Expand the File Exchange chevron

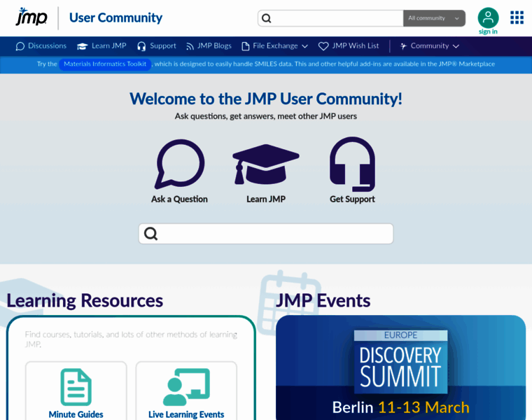(304, 46)
